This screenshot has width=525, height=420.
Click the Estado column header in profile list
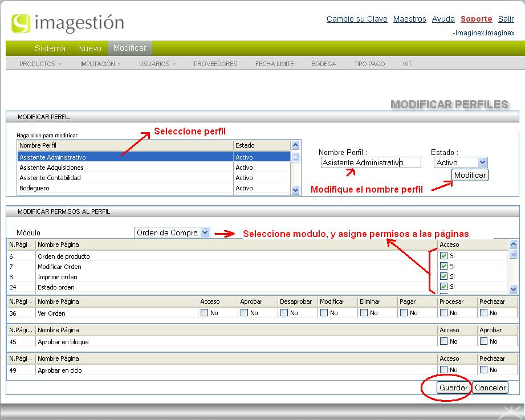[x=262, y=145]
